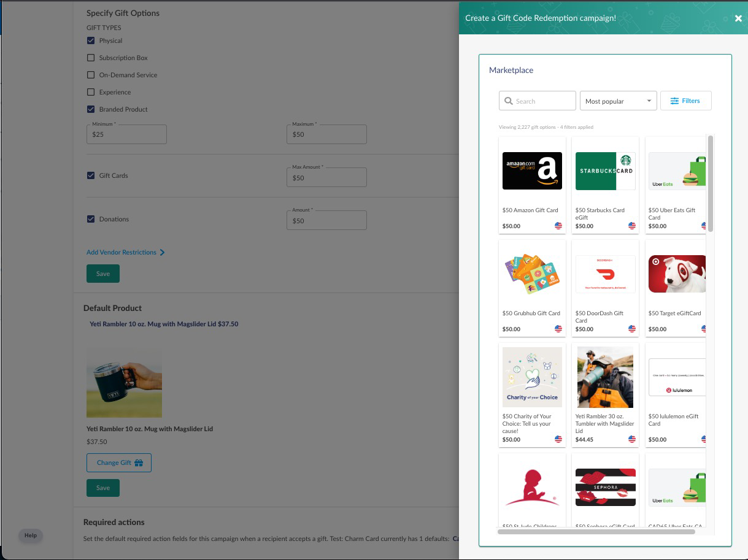Tick the Experience gift type checkbox

point(91,92)
